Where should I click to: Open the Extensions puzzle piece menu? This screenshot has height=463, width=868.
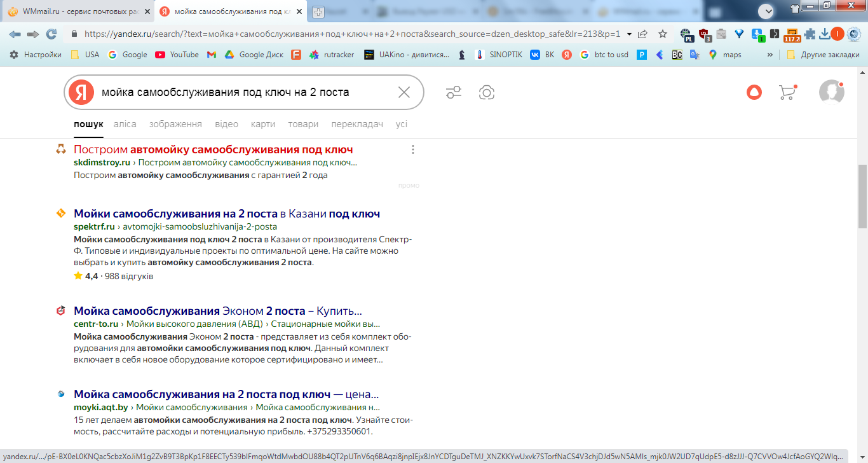(x=810, y=34)
